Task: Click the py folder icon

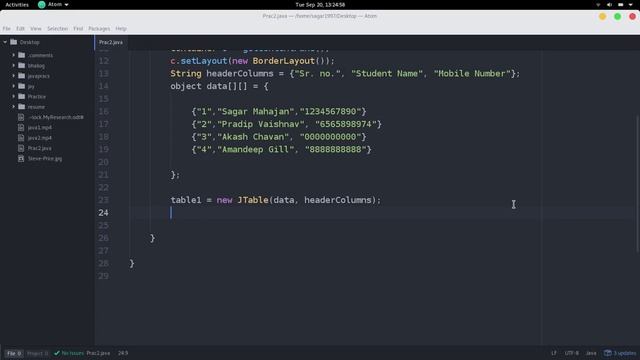Action: coord(22,86)
